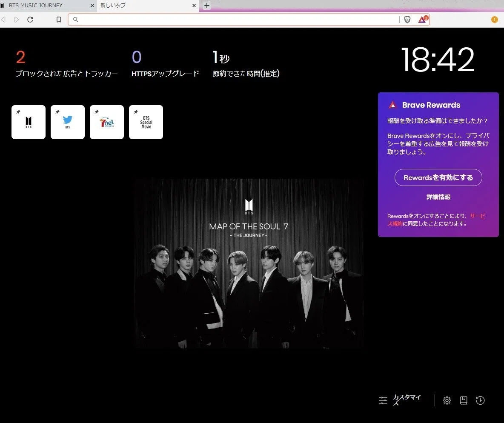The width and height of the screenshot is (504, 423).
Task: Open the BTS Special Movie tile
Action: 146,122
